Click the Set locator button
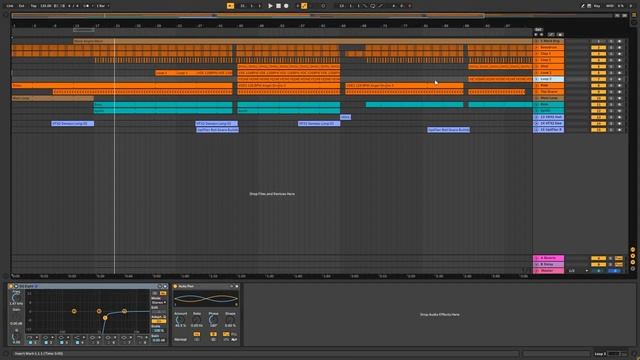 point(538,30)
